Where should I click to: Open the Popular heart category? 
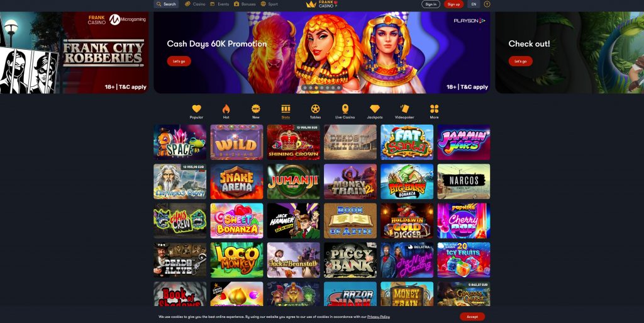click(196, 111)
